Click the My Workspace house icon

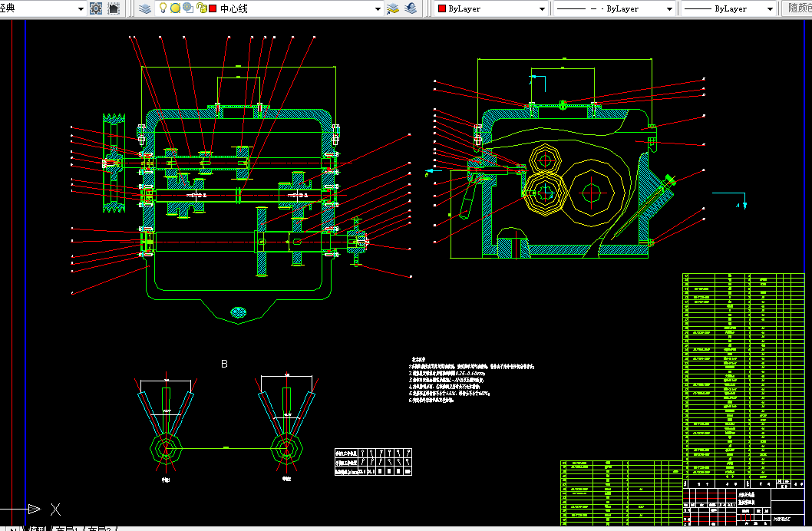[x=114, y=8]
